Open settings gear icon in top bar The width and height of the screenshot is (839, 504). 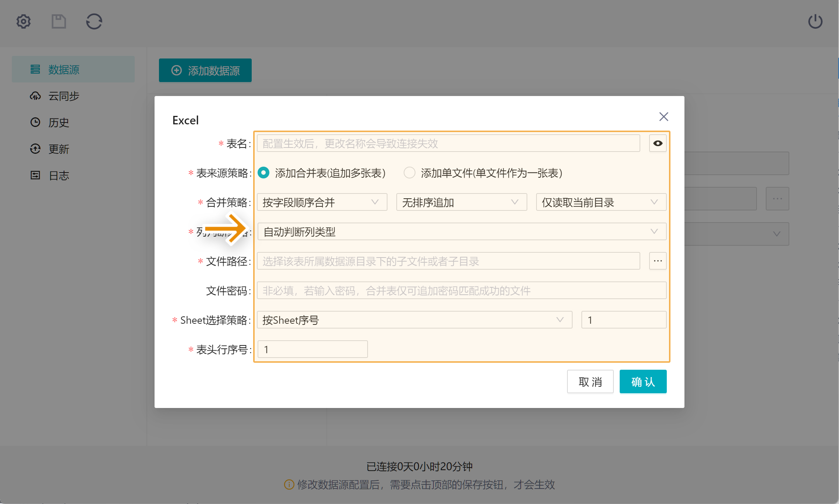pyautogui.click(x=24, y=21)
